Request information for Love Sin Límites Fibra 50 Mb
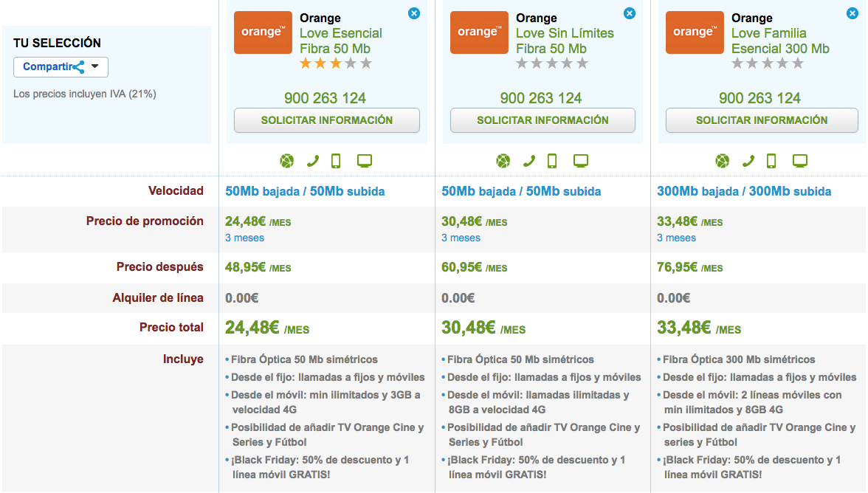This screenshot has width=868, height=493. 542,120
